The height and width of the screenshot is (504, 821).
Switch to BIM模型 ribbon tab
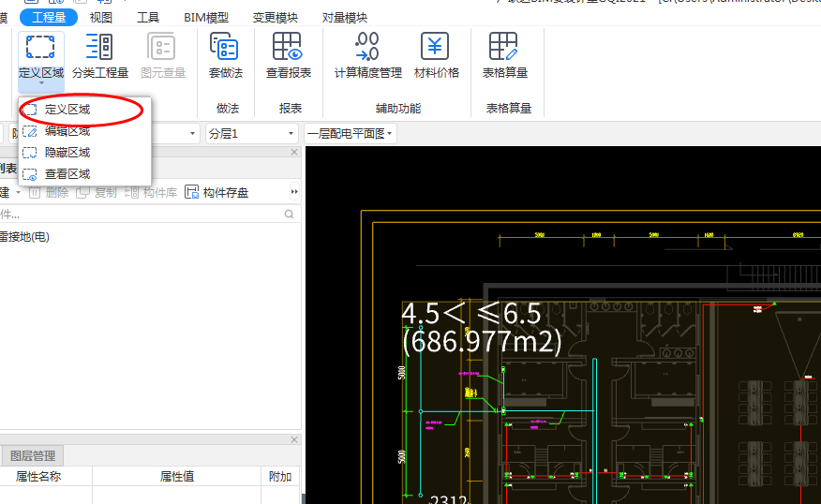coord(206,17)
